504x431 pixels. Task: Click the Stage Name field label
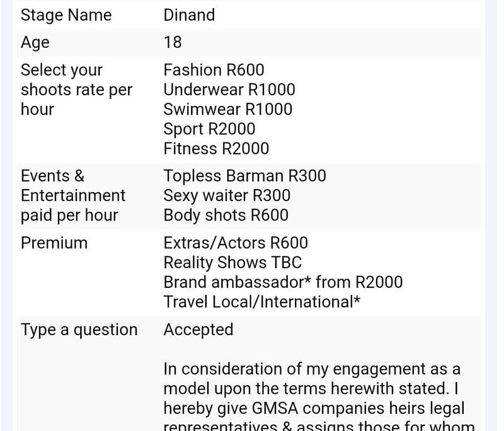click(x=66, y=15)
